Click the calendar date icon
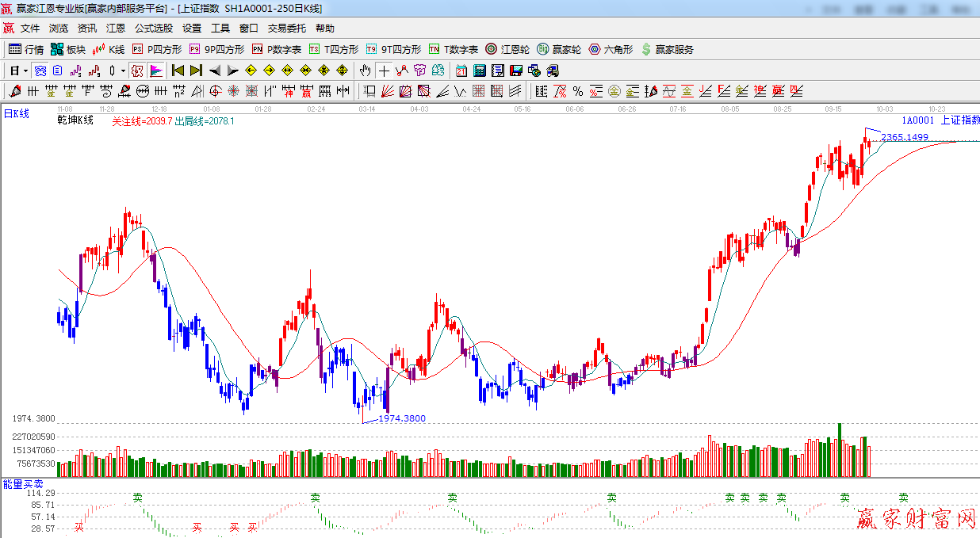The image size is (980, 538). point(461,71)
